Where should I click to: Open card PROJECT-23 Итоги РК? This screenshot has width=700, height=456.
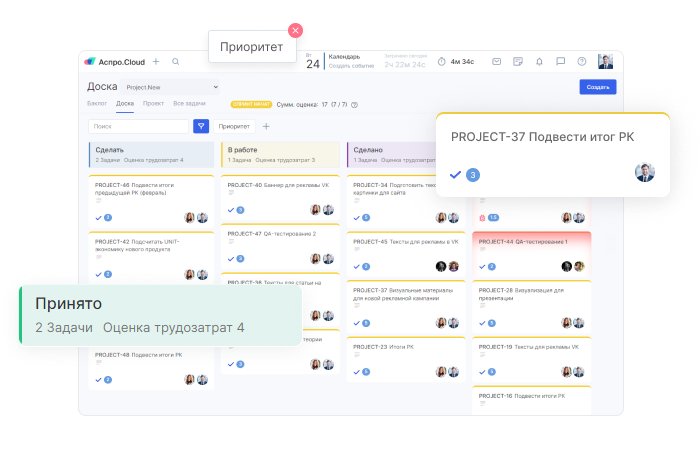(406, 359)
